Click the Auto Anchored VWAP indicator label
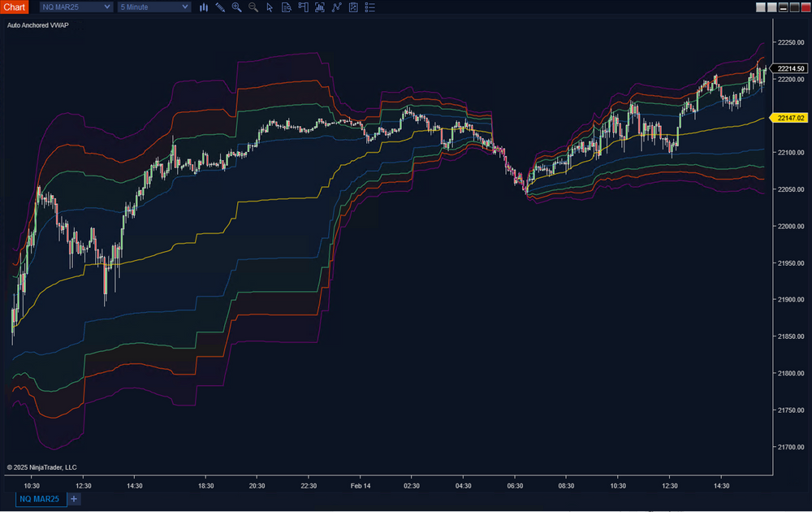Image resolution: width=812 pixels, height=512 pixels. (x=38, y=25)
